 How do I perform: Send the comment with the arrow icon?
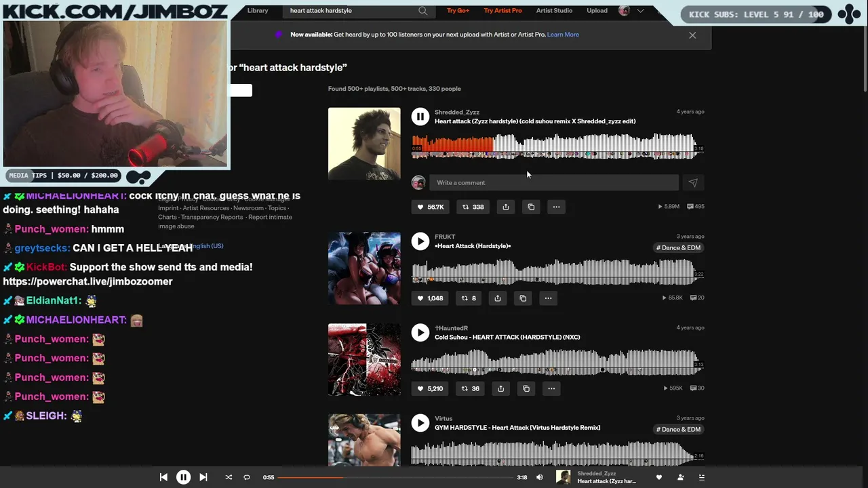(692, 182)
